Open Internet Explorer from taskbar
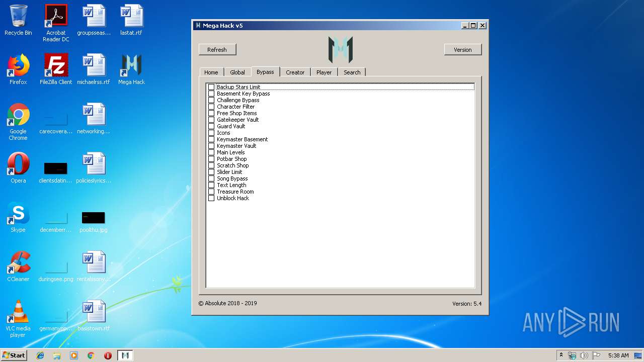644x362 pixels. (40, 355)
